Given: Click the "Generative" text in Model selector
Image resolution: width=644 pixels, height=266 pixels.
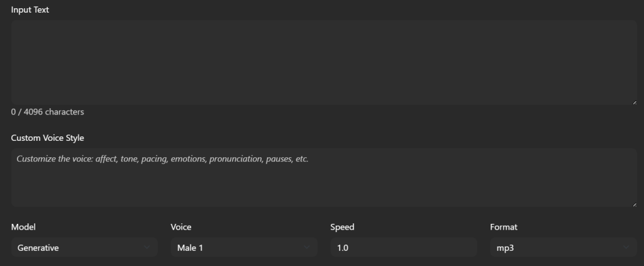Looking at the screenshot, I should click(x=38, y=248).
